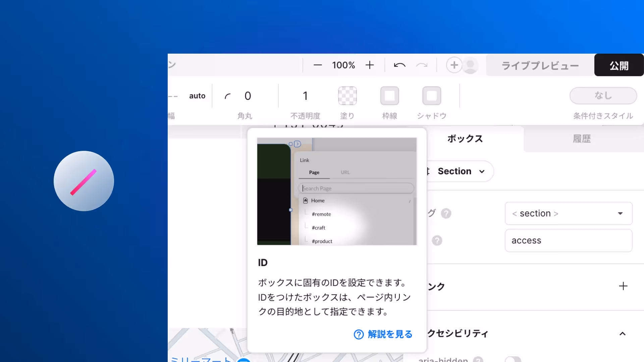Click the zoom out minus icon
Image resolution: width=644 pixels, height=362 pixels.
[x=317, y=65]
